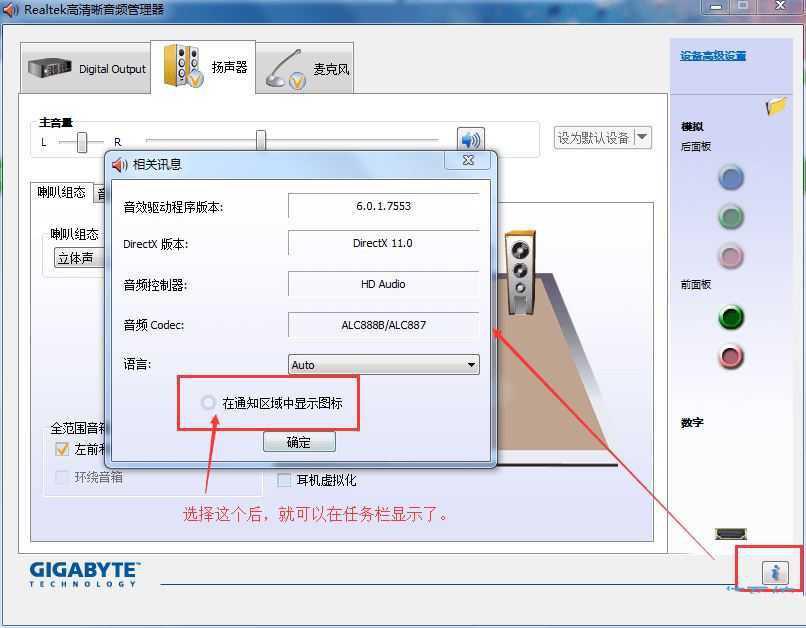
Task: Enable the 耳机虚拟化 checkbox
Action: (x=284, y=481)
